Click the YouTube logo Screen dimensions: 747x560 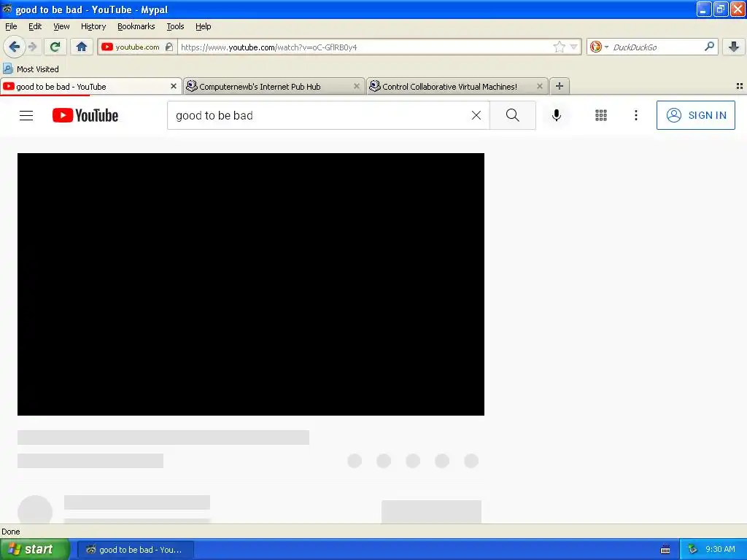coord(85,115)
